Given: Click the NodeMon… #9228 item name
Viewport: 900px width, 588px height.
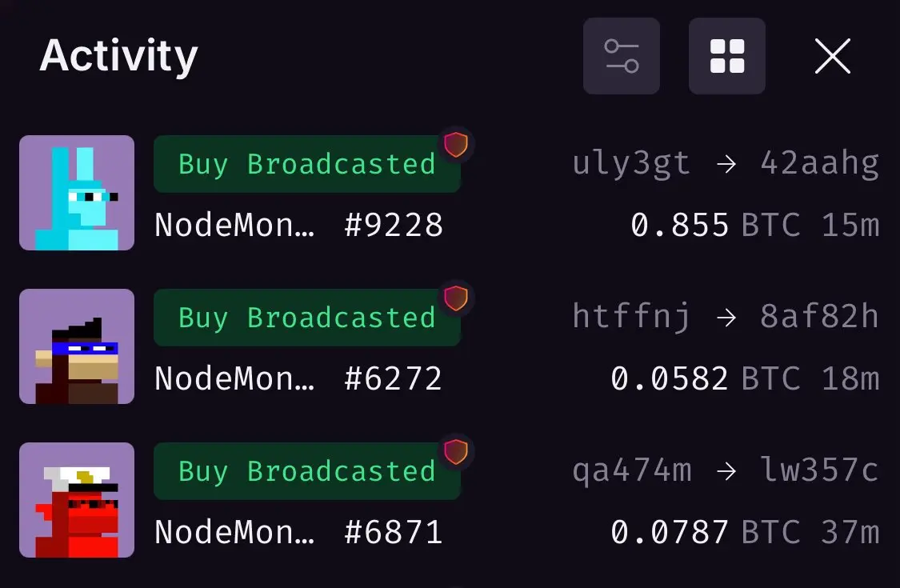Looking at the screenshot, I should pos(298,225).
